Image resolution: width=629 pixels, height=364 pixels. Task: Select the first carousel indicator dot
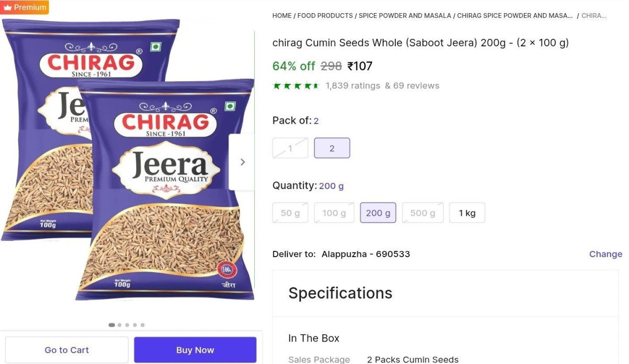pyautogui.click(x=112, y=325)
